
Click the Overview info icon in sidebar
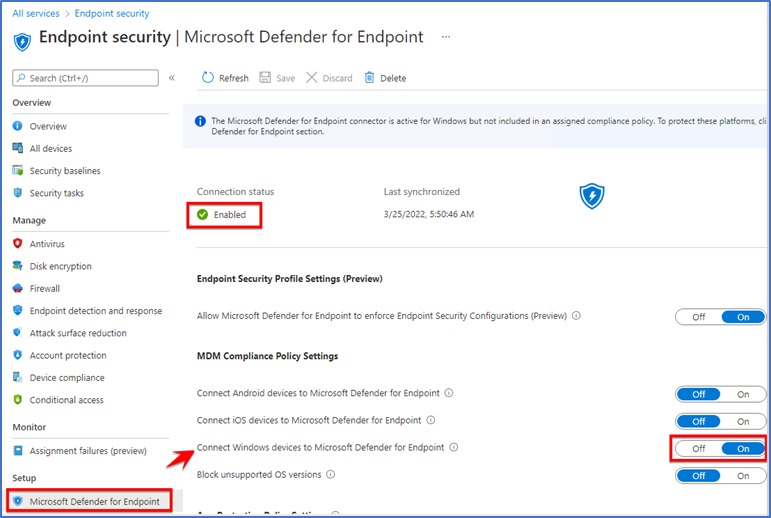pos(18,126)
